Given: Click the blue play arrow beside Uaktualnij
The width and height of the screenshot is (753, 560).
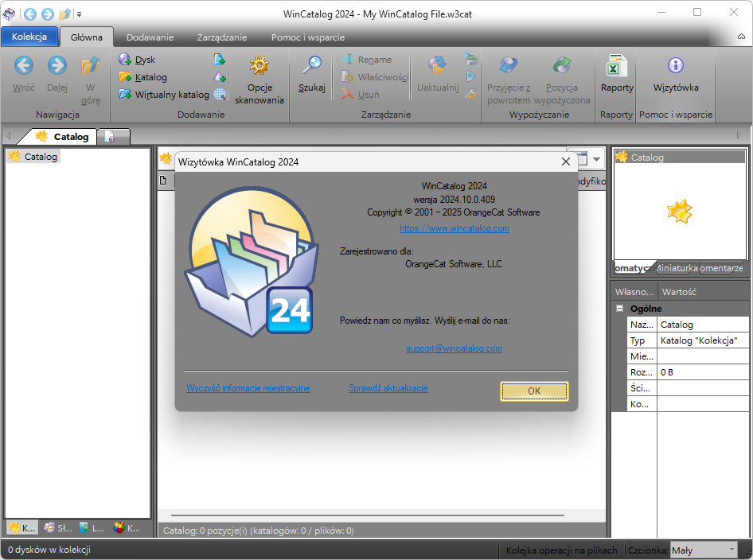Looking at the screenshot, I should point(470,76).
